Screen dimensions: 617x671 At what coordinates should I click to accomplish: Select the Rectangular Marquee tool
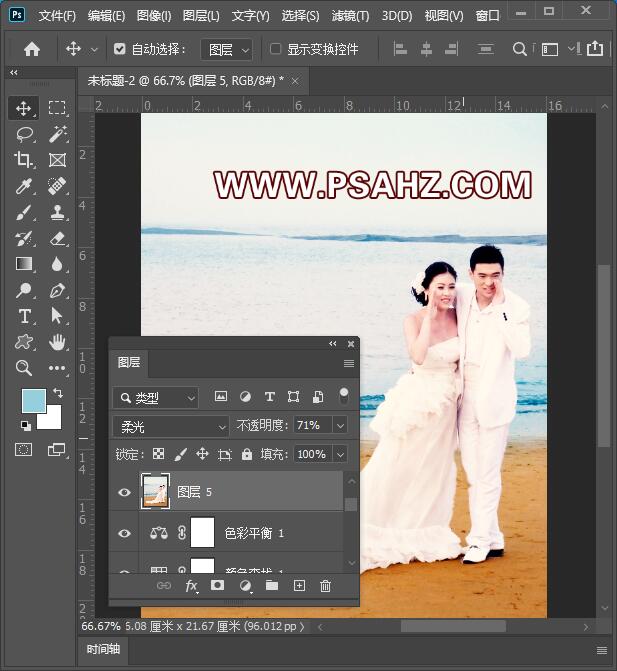[57, 108]
